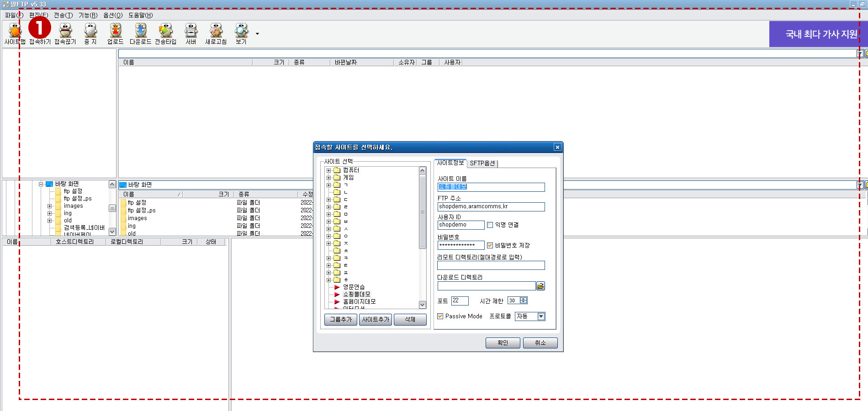
Task: Click the 호스트디렉토리 queue column header
Action: click(x=79, y=242)
